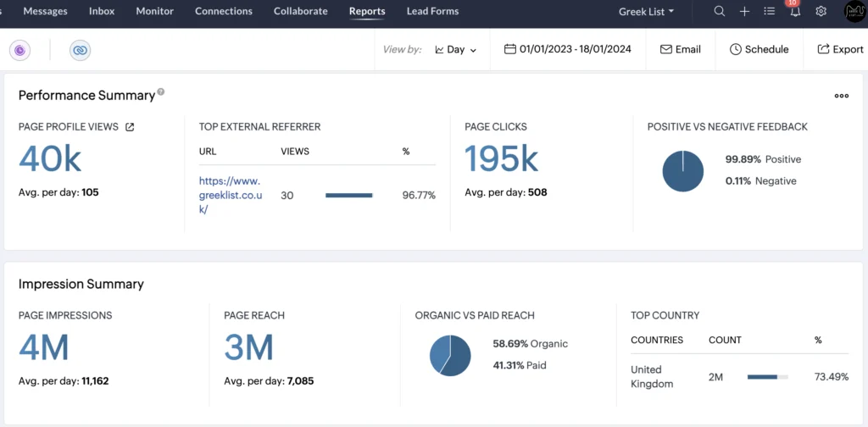
Task: Click the 0.11% Negative legend entry
Action: [x=760, y=180]
